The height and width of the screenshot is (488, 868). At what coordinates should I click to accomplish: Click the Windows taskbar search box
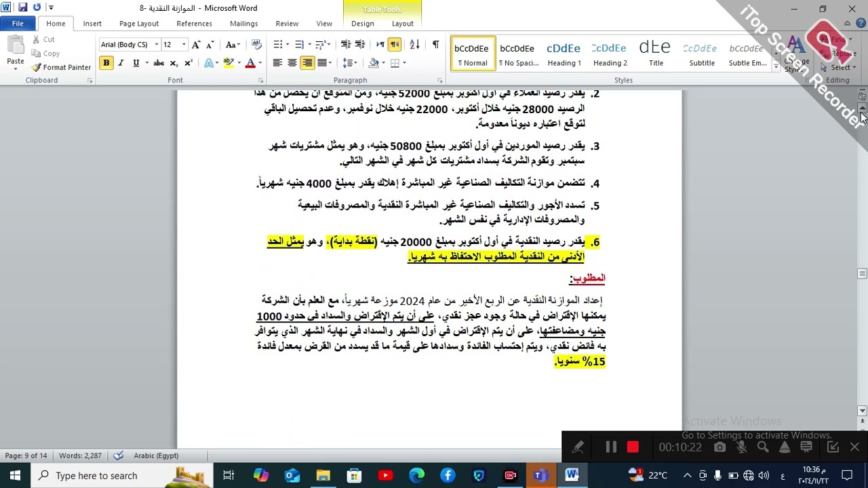click(x=121, y=475)
